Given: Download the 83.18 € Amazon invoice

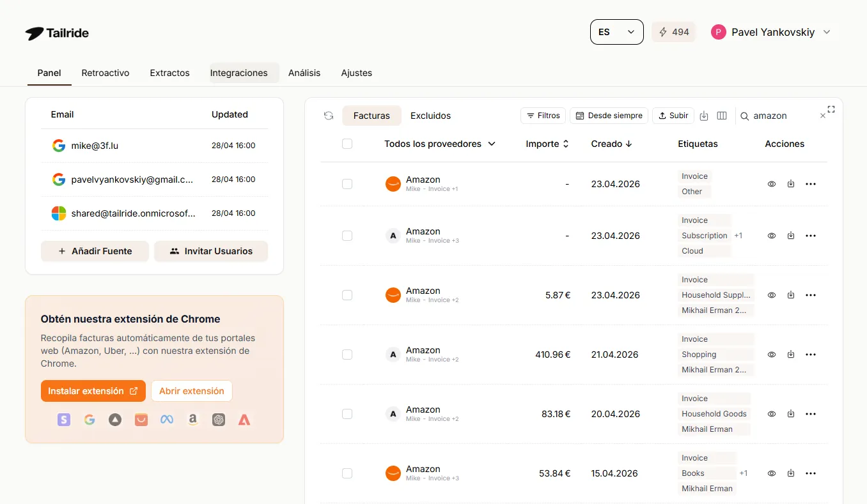Looking at the screenshot, I should pyautogui.click(x=791, y=414).
